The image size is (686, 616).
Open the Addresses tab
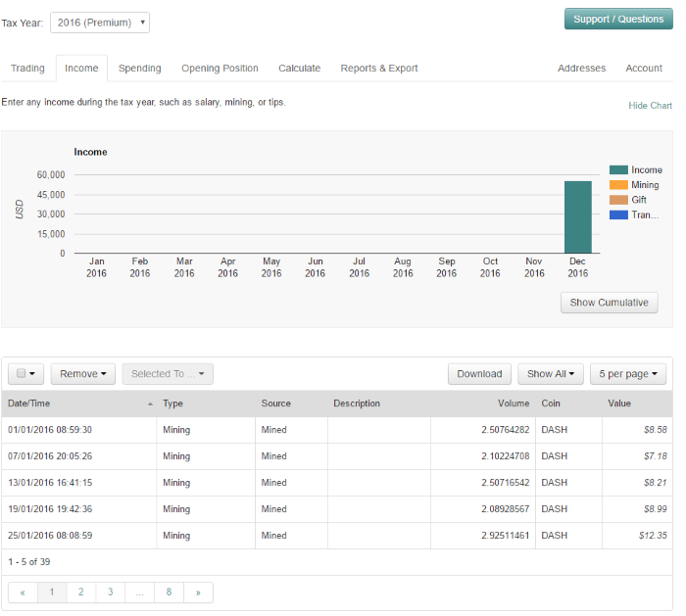coord(581,69)
